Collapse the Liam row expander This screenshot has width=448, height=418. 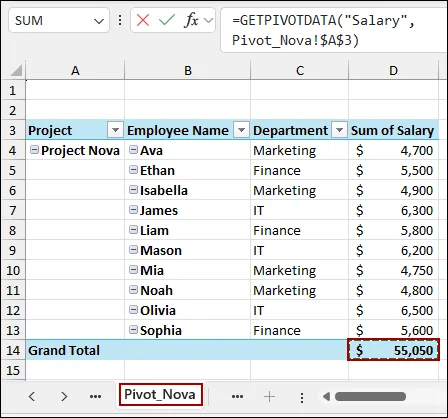(x=133, y=230)
